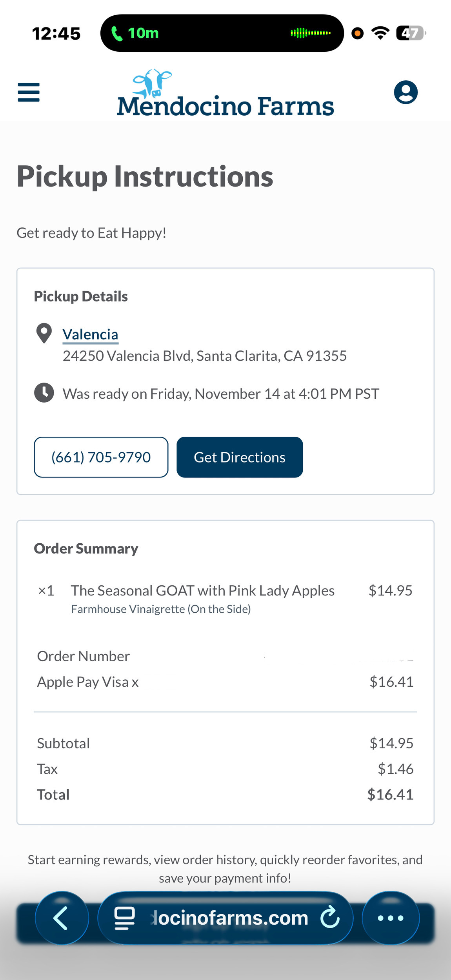Screen dimensions: 451x980
Task: Tap the Seasonal GOAT with Pink Lady Apples item
Action: (202, 591)
